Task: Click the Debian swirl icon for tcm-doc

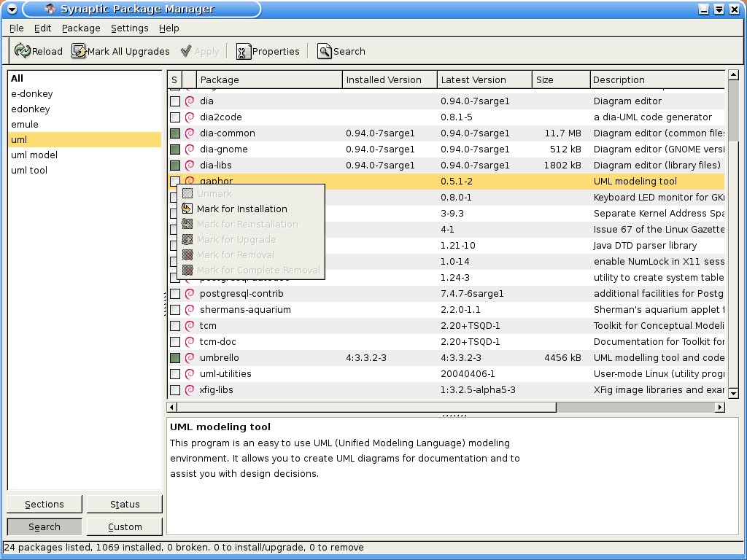Action: pos(190,342)
